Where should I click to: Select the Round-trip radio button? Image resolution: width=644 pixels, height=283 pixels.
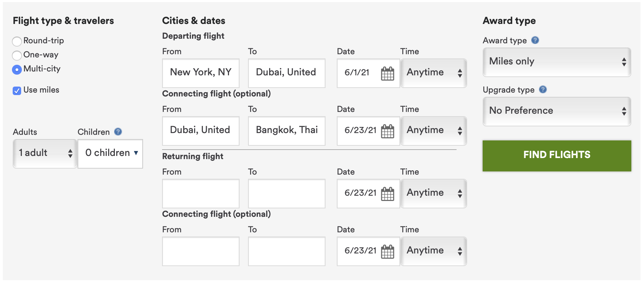pos(17,42)
